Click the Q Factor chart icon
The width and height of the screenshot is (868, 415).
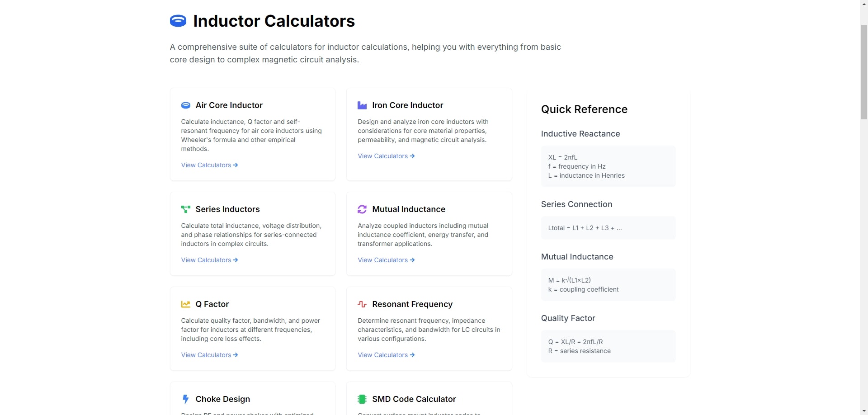185,304
